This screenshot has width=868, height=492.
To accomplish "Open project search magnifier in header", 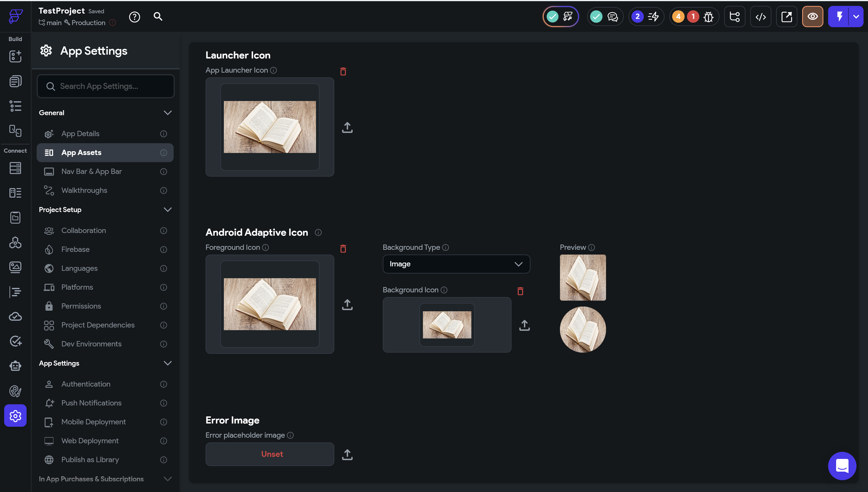I will tap(158, 17).
